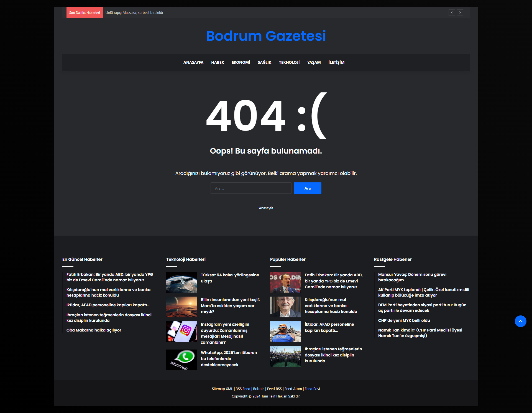Click the previous arrow on the news ticker
The height and width of the screenshot is (413, 532).
(x=452, y=12)
